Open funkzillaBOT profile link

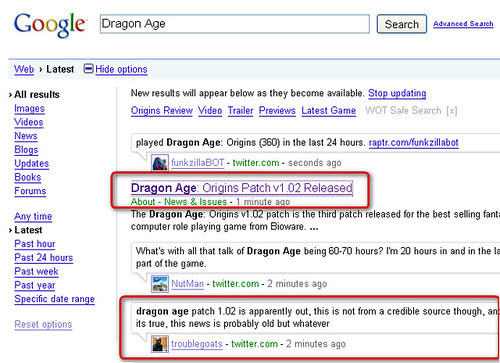pos(197,163)
